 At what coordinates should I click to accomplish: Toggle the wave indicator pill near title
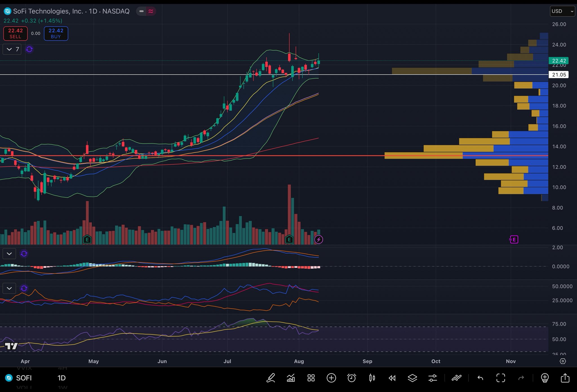pyautogui.click(x=151, y=11)
